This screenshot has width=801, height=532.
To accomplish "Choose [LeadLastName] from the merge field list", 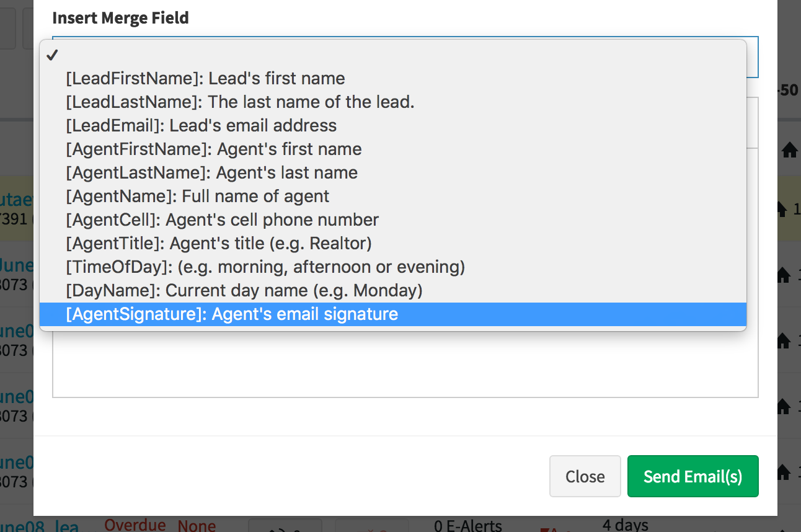I will click(x=240, y=102).
